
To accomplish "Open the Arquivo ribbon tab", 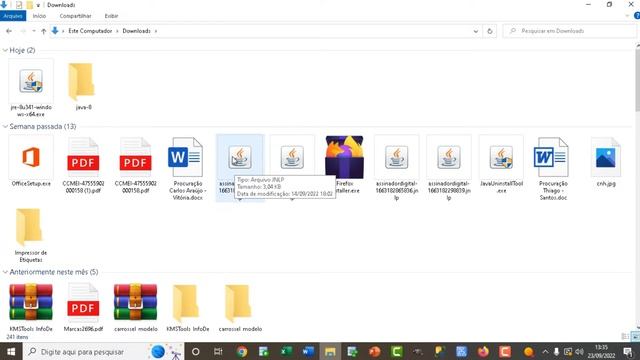I will (x=13, y=16).
